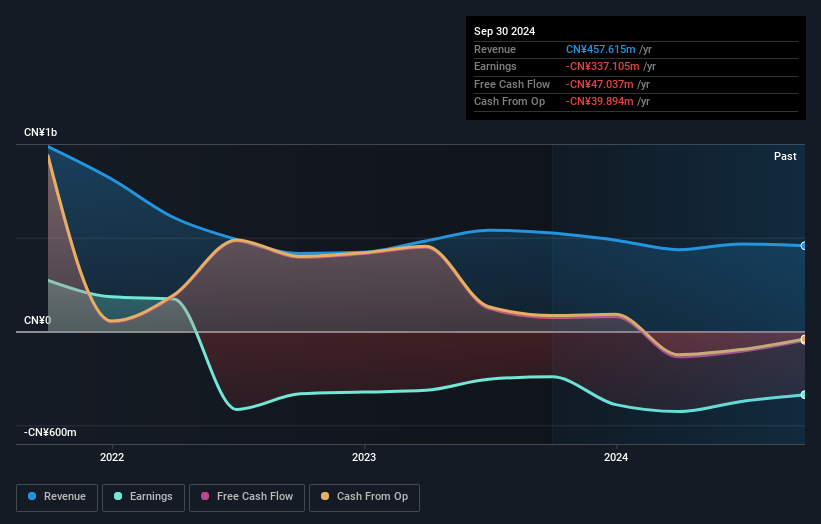Click the -CN¥39.894m cash from op value

(x=600, y=102)
